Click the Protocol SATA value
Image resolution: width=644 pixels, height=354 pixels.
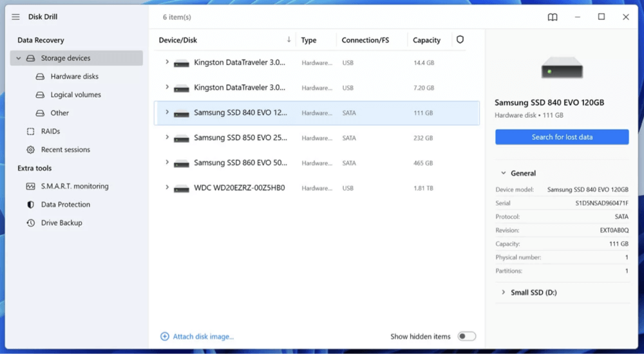pyautogui.click(x=621, y=217)
